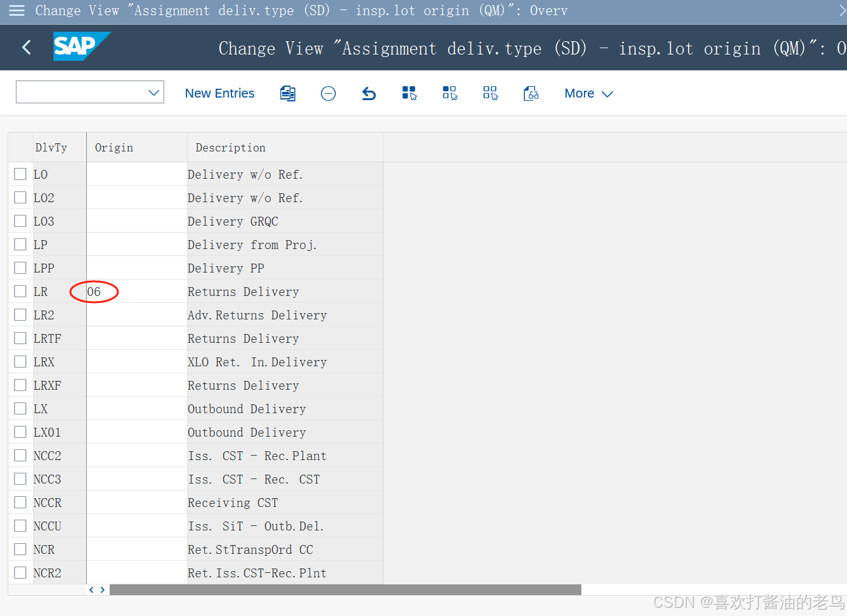This screenshot has width=847, height=616.
Task: Click 'XLO Ret. In.Delivery' description text
Action: pos(257,362)
